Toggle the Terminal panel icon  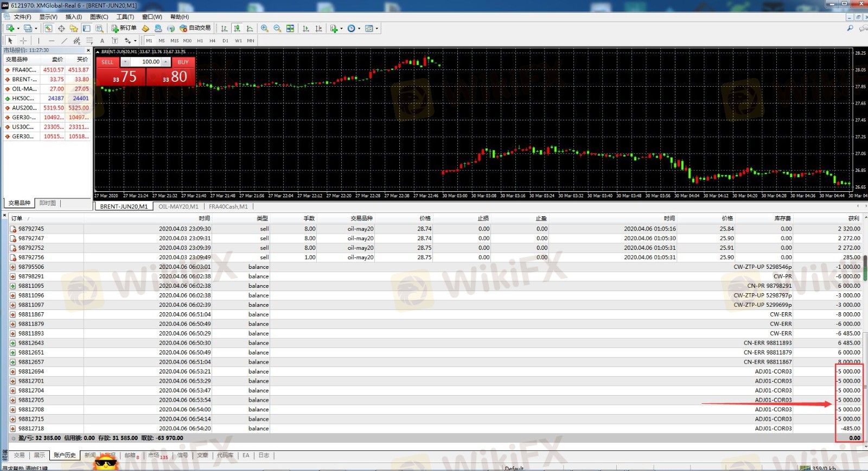coord(86,28)
